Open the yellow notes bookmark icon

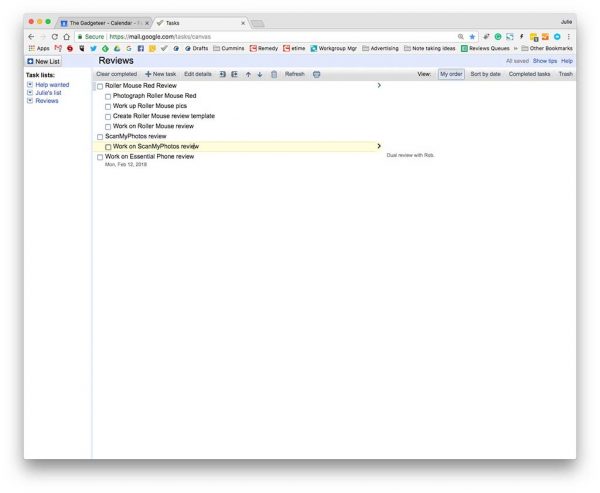pos(152,48)
